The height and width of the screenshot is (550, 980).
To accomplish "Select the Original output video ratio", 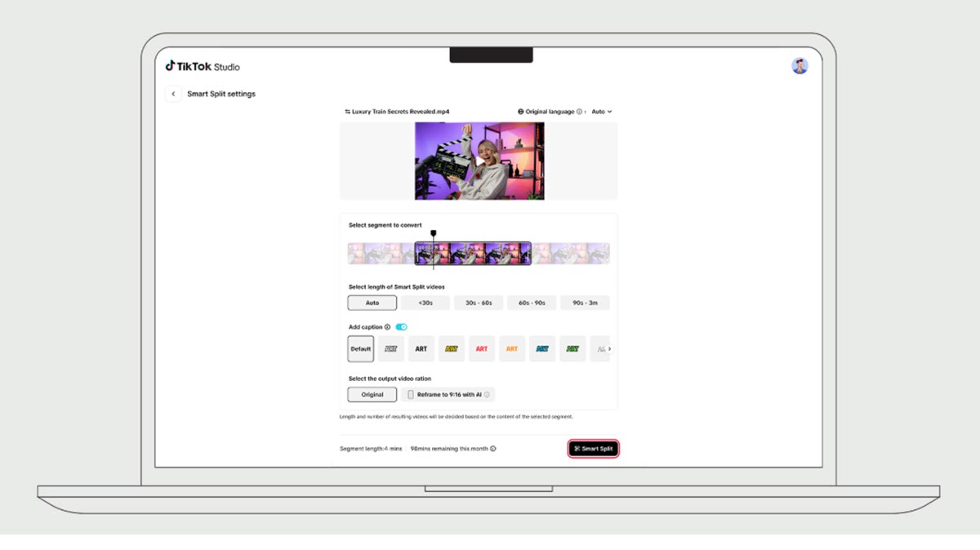I will (372, 394).
